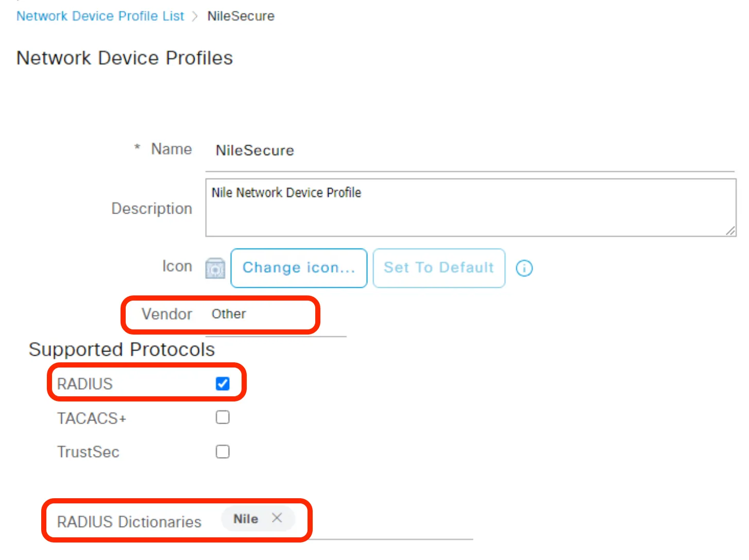
Task: Click the Set To Default button
Action: 439,268
